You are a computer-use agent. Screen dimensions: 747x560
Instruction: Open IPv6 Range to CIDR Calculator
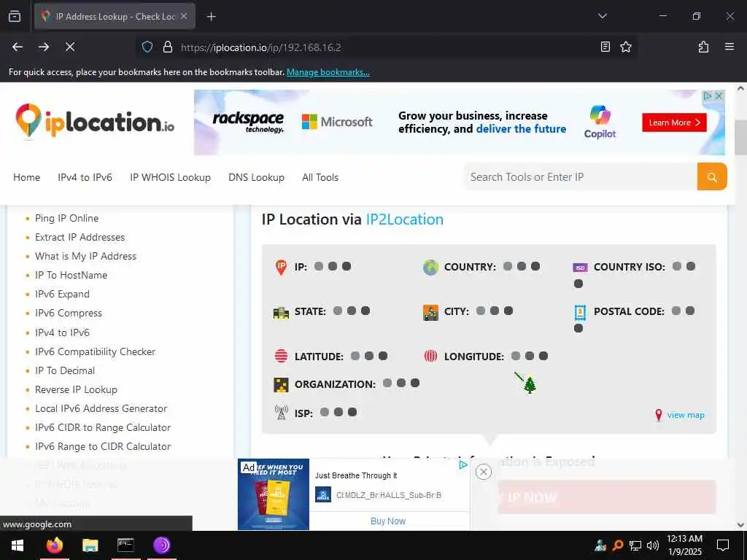click(x=103, y=447)
